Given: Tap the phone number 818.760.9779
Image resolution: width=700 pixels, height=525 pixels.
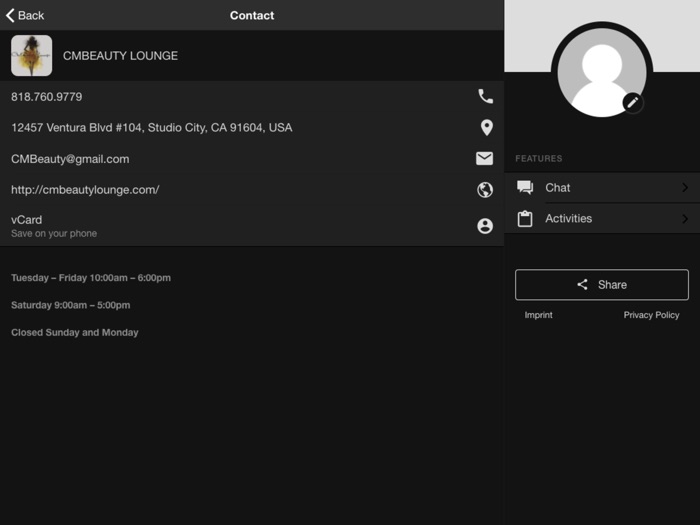Looking at the screenshot, I should tap(47, 97).
